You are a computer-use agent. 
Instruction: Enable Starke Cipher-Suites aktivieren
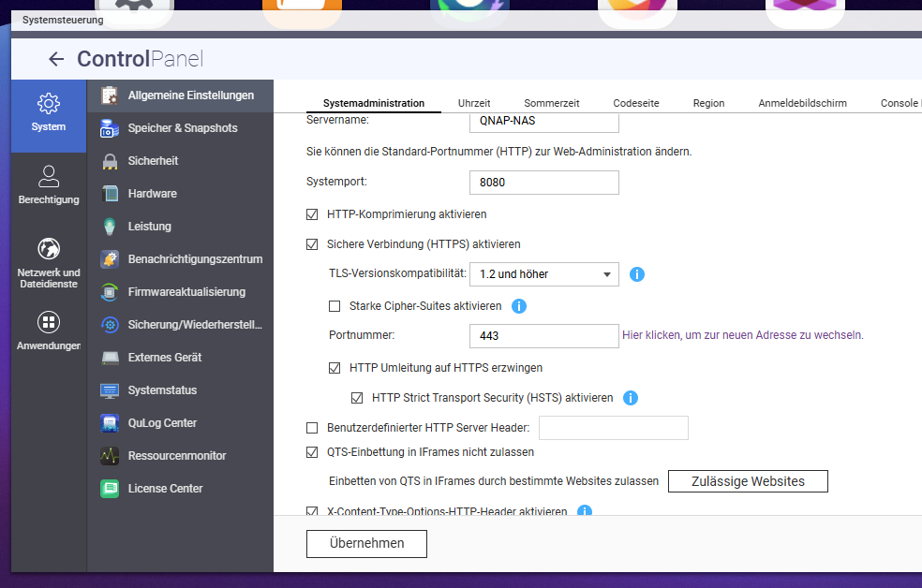[x=335, y=306]
